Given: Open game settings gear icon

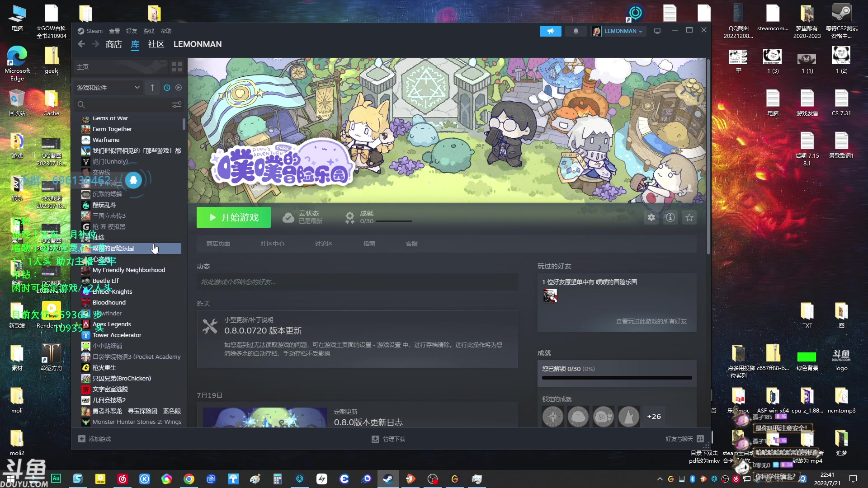Looking at the screenshot, I should click(651, 217).
